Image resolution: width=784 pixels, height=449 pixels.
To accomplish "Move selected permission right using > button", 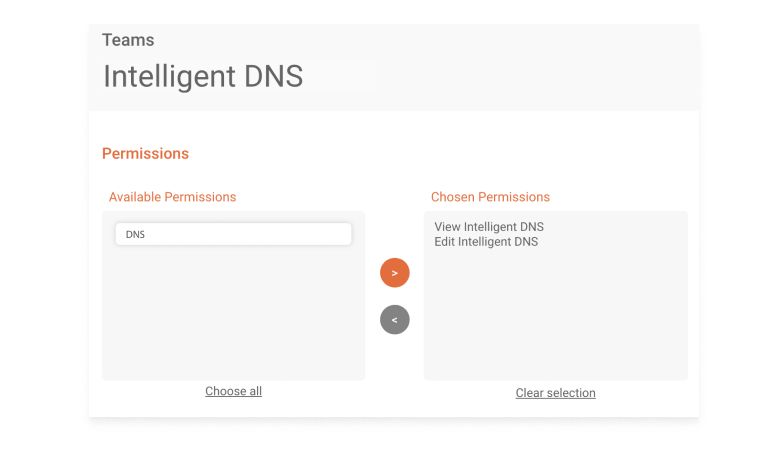I will (x=394, y=272).
